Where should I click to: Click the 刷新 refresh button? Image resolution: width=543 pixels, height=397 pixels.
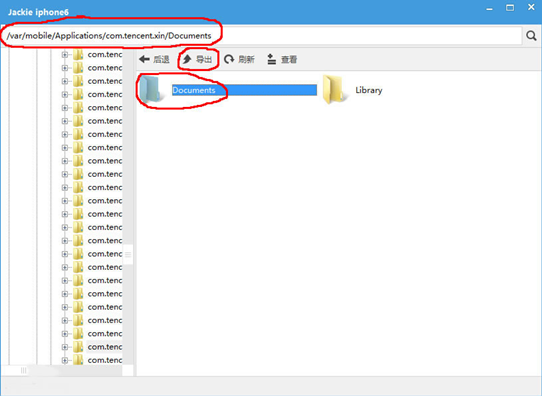point(239,60)
